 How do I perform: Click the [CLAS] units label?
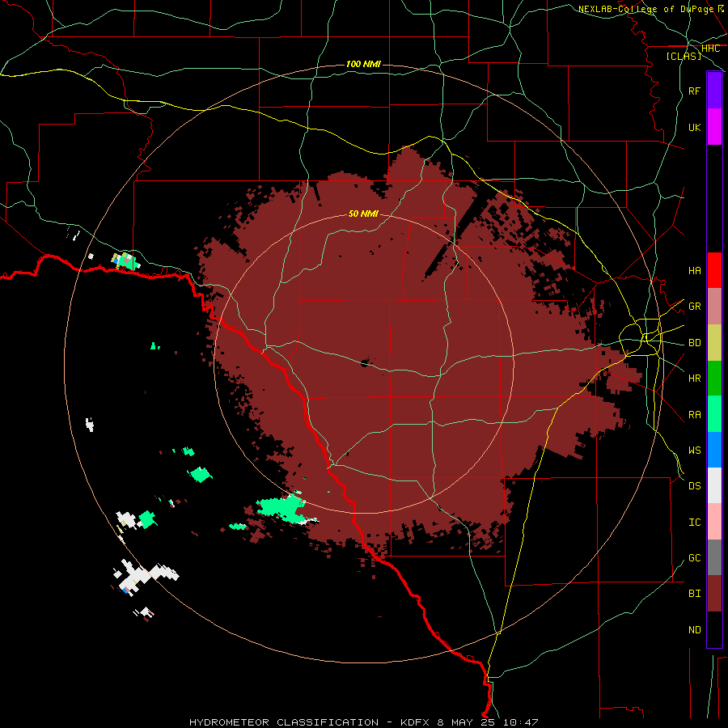pos(684,57)
